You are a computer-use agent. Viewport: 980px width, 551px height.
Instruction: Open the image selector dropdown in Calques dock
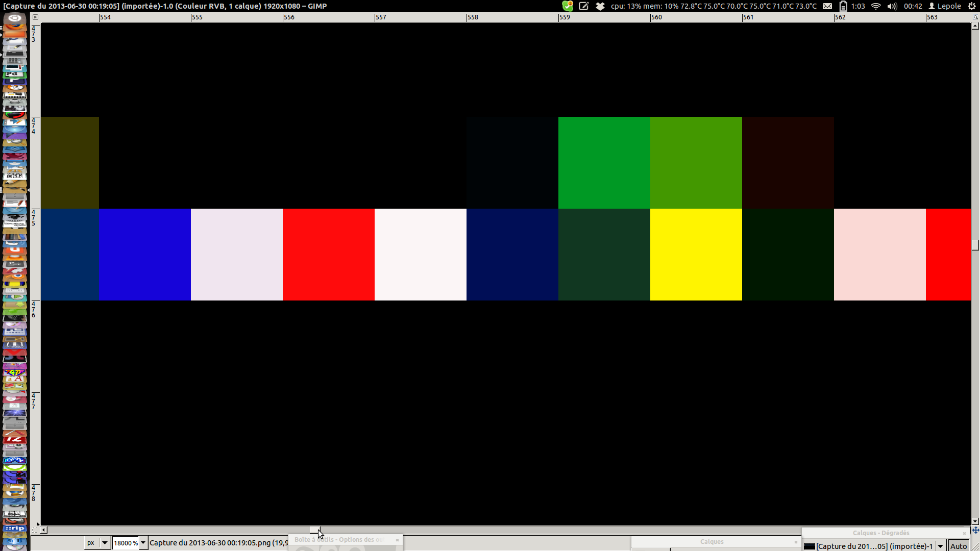[940, 546]
